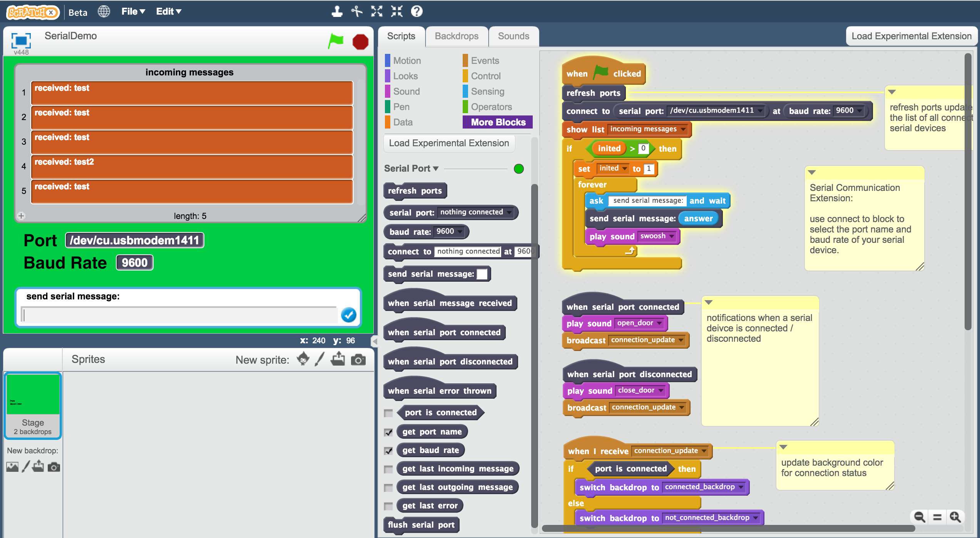Viewport: 980px width, 538px height.
Task: Select the Duplicate stamp tool
Action: 337,12
